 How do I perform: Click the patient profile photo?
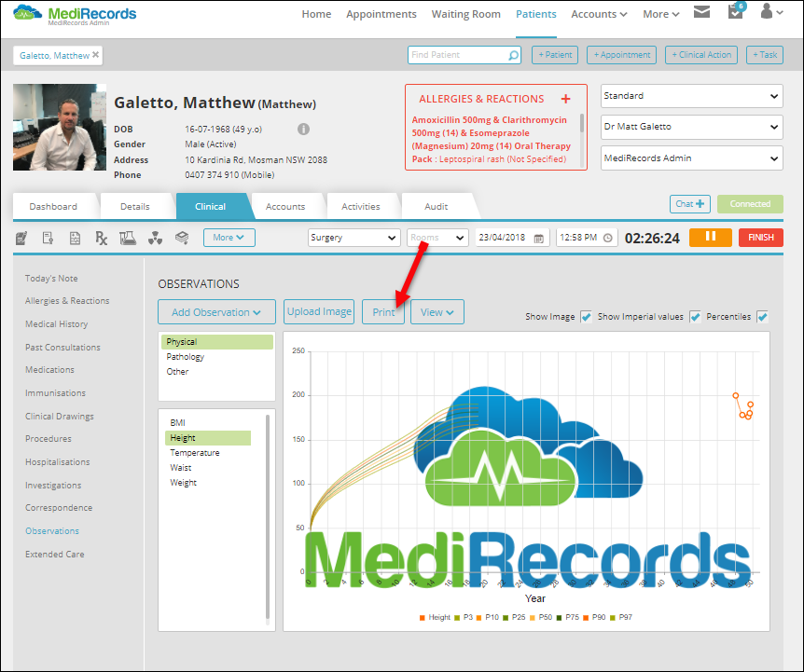click(x=60, y=127)
